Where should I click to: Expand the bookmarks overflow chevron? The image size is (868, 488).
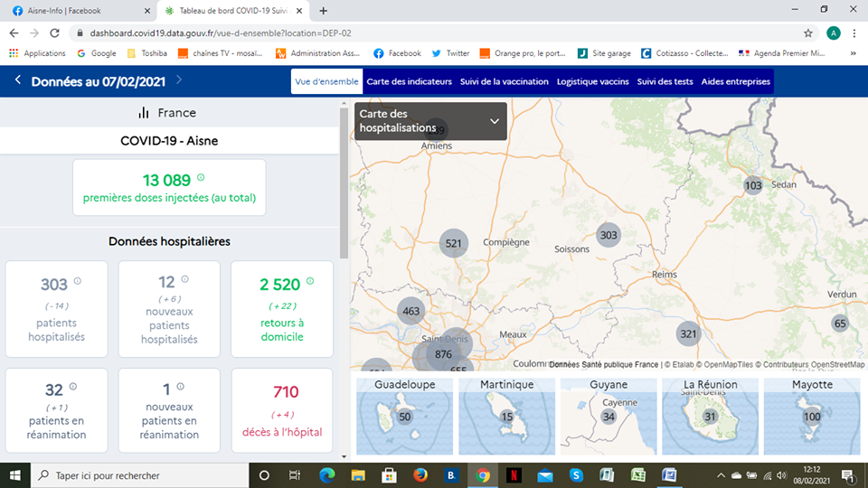[853, 53]
